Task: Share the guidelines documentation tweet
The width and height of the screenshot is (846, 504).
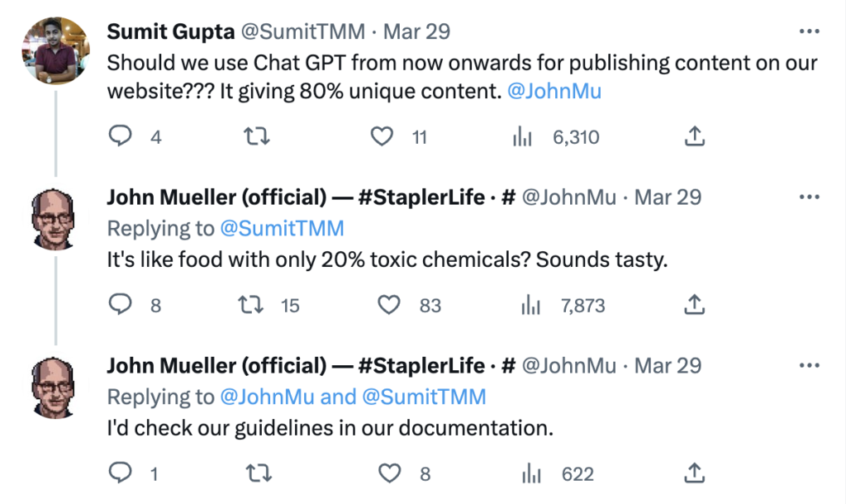Action: click(x=694, y=473)
